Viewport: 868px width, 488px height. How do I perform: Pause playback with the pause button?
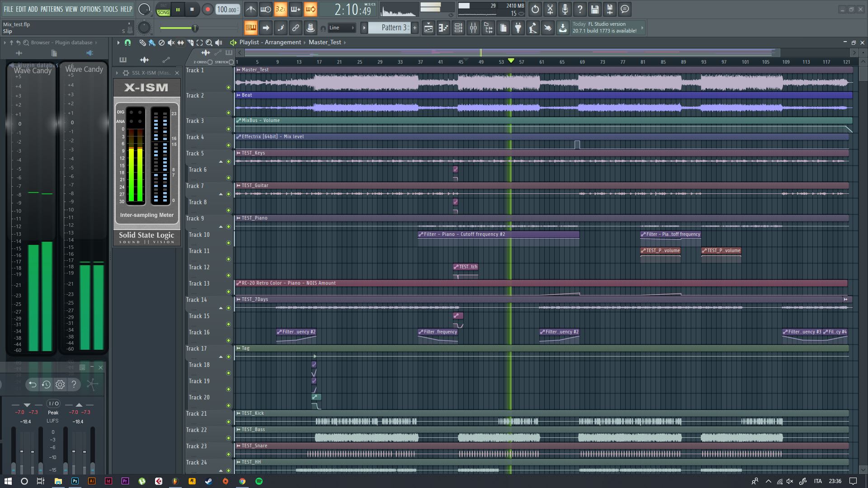(x=178, y=9)
